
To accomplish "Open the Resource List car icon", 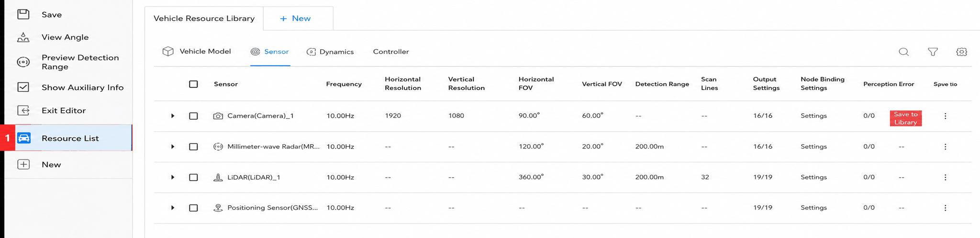I will coord(23,138).
